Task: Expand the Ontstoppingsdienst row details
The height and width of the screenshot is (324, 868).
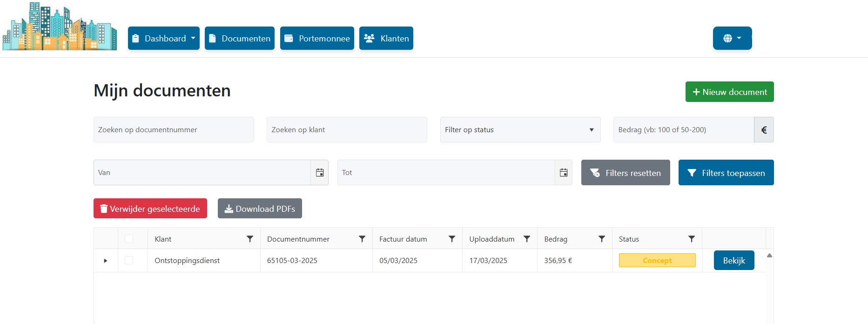Action: (106, 261)
